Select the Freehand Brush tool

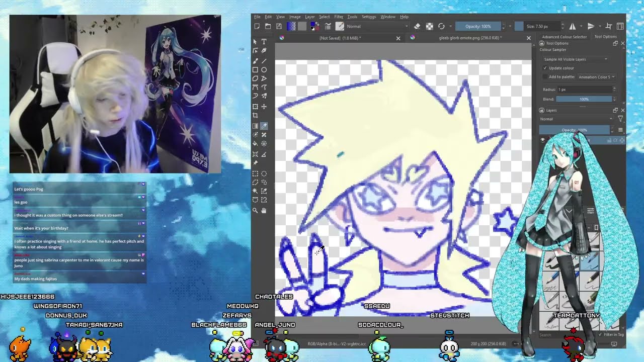[255, 61]
